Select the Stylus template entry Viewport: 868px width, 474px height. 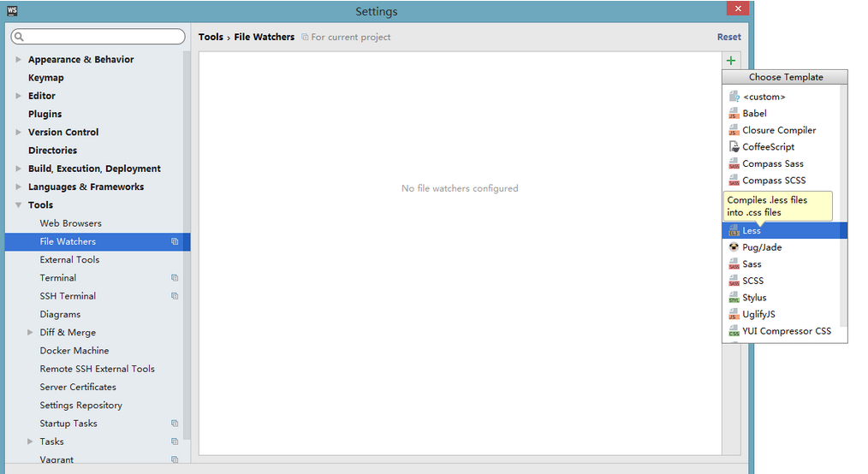pos(781,298)
